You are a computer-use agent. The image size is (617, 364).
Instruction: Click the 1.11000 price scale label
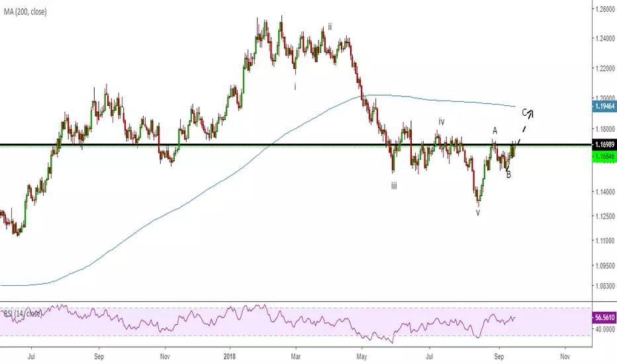click(605, 240)
